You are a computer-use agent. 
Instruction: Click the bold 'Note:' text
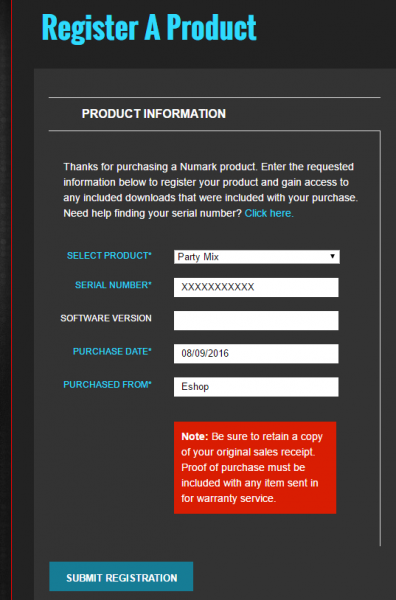point(195,437)
